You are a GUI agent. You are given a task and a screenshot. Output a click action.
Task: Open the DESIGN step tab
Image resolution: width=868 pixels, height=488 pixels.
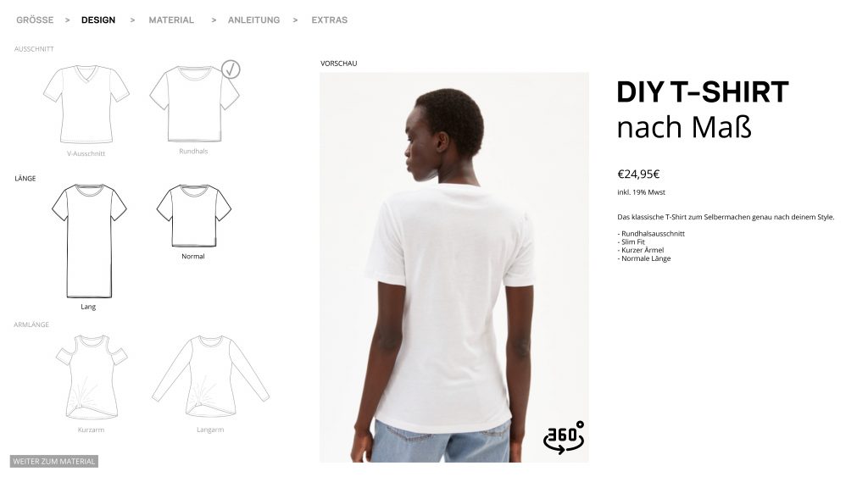pos(98,20)
